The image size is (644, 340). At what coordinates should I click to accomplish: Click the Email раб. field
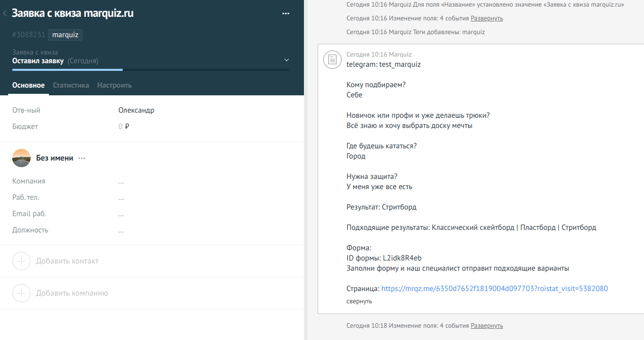(121, 214)
